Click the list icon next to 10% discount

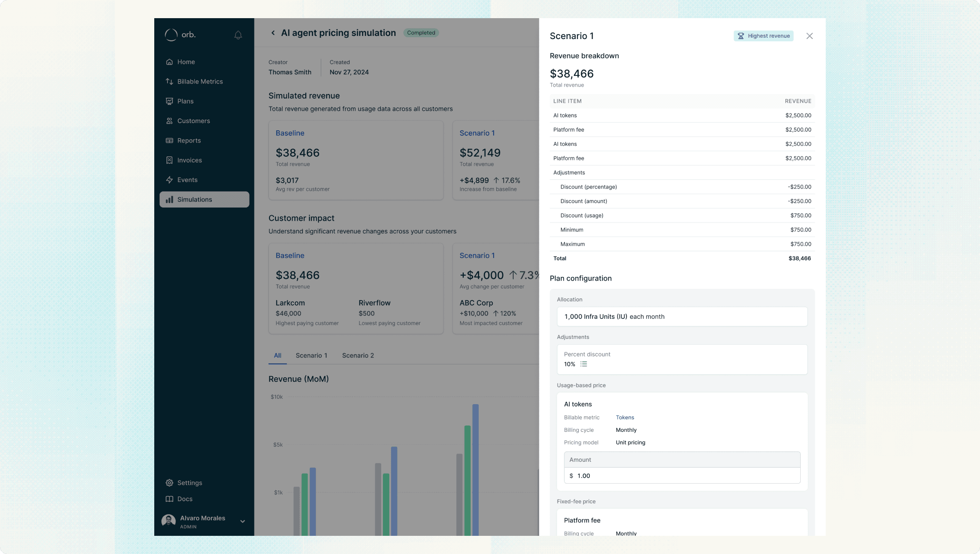point(583,364)
